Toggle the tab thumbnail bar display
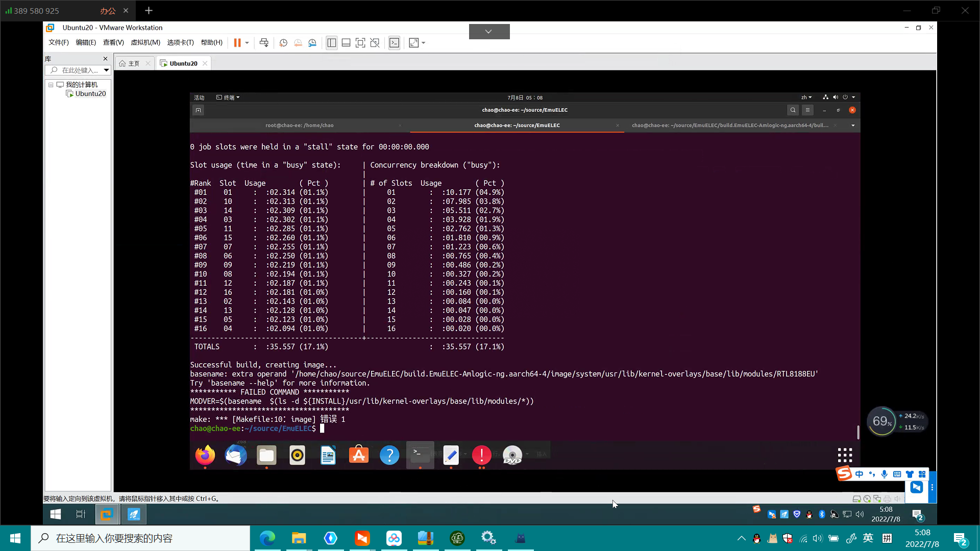 pyautogui.click(x=346, y=43)
